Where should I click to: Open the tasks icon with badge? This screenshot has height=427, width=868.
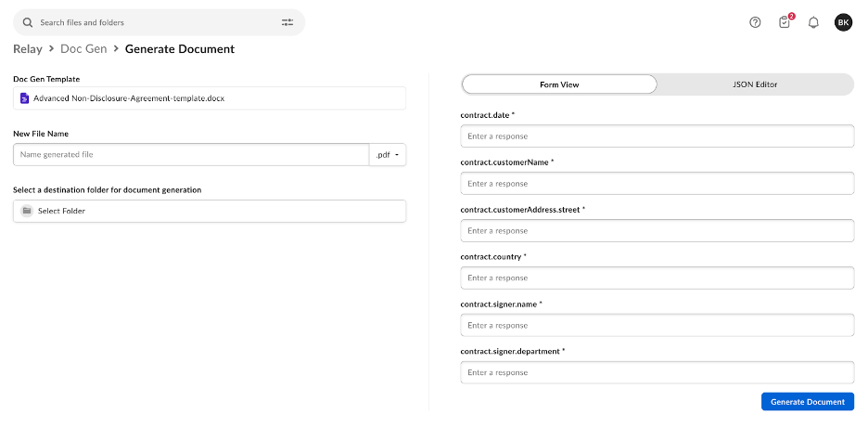pos(785,22)
